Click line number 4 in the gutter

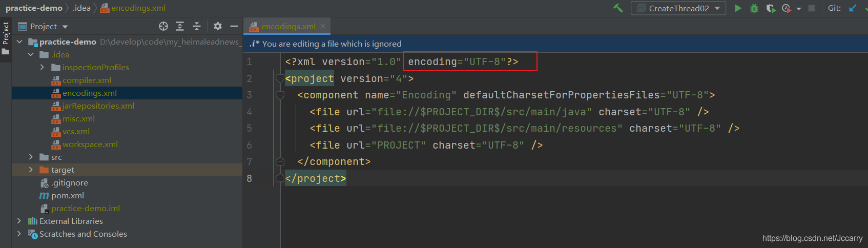(249, 112)
